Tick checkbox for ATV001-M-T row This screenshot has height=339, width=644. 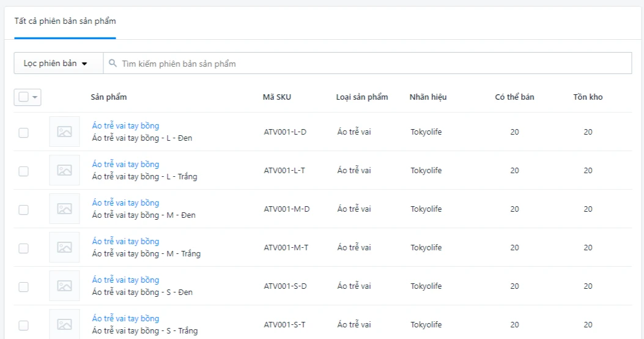point(23,248)
